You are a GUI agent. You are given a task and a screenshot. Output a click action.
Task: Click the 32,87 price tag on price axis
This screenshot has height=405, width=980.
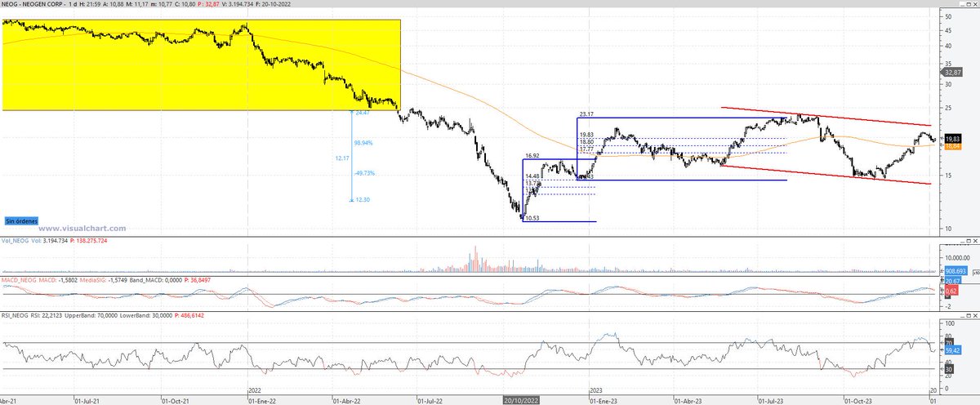click(951, 72)
